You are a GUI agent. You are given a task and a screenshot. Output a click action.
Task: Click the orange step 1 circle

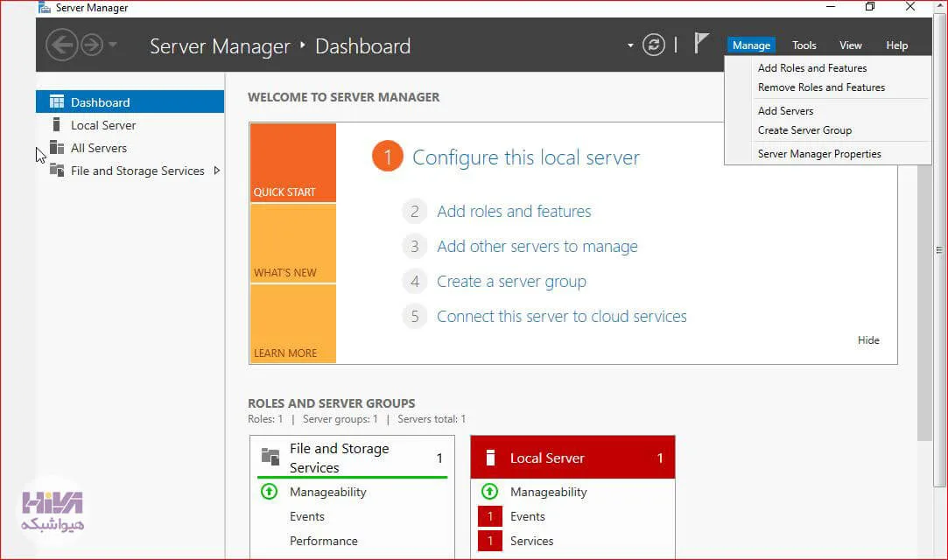point(388,157)
